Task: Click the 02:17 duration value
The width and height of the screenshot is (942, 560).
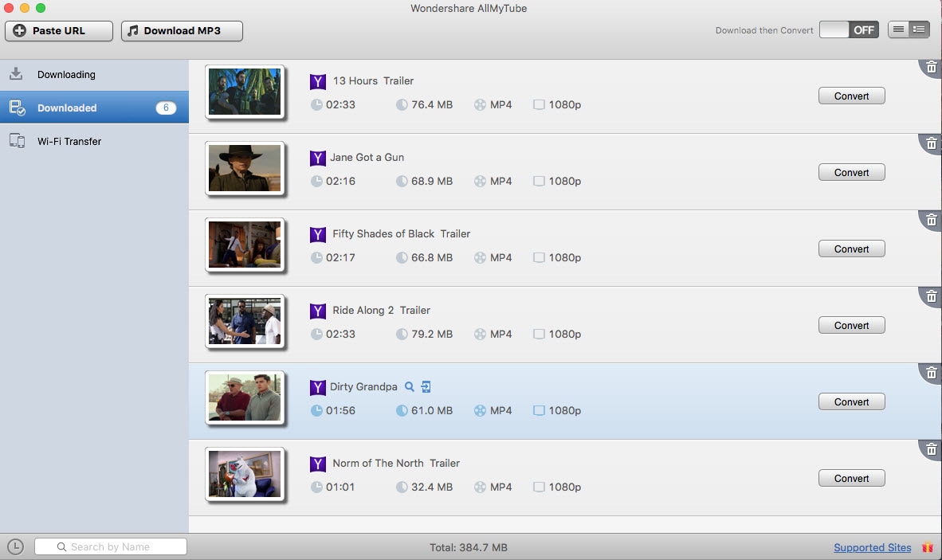Action: coord(340,257)
